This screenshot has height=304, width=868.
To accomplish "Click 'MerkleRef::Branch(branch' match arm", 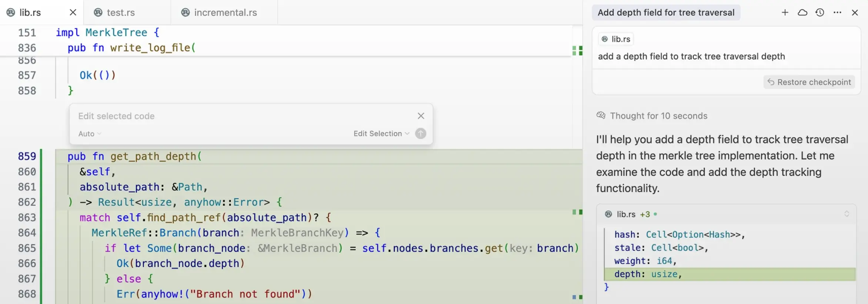I will point(236,233).
